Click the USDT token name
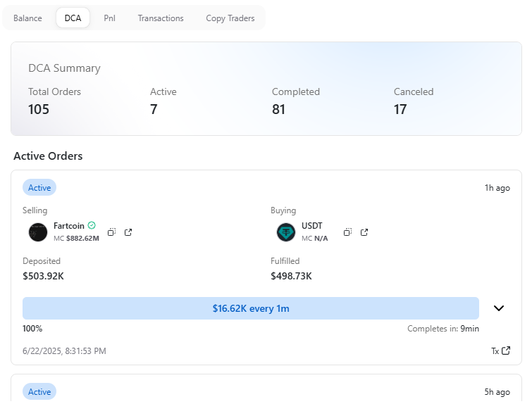Image resolution: width=532 pixels, height=404 pixels. click(311, 226)
